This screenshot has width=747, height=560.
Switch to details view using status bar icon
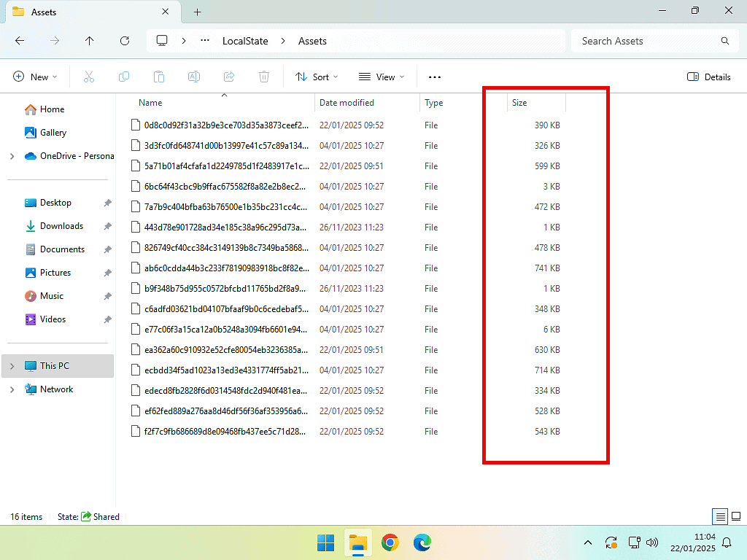(719, 516)
